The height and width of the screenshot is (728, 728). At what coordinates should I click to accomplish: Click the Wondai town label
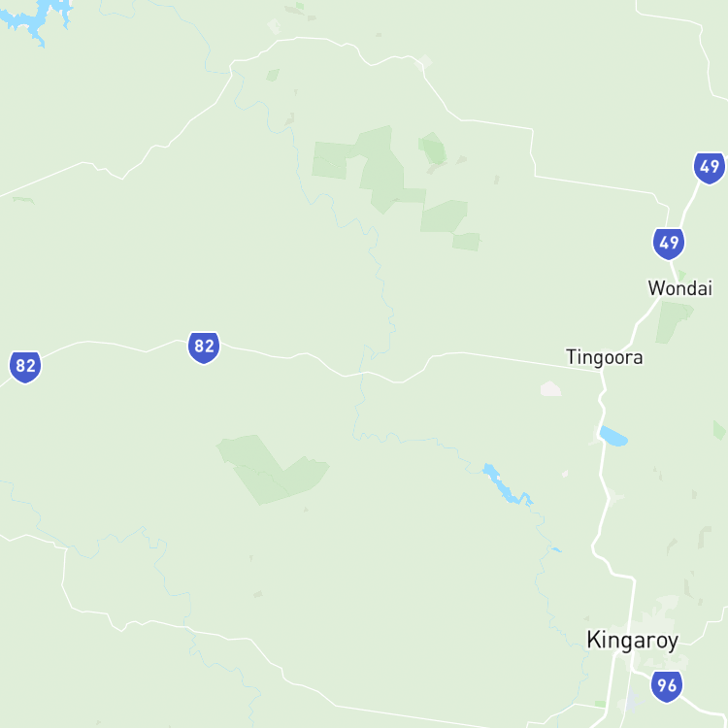coord(679,288)
